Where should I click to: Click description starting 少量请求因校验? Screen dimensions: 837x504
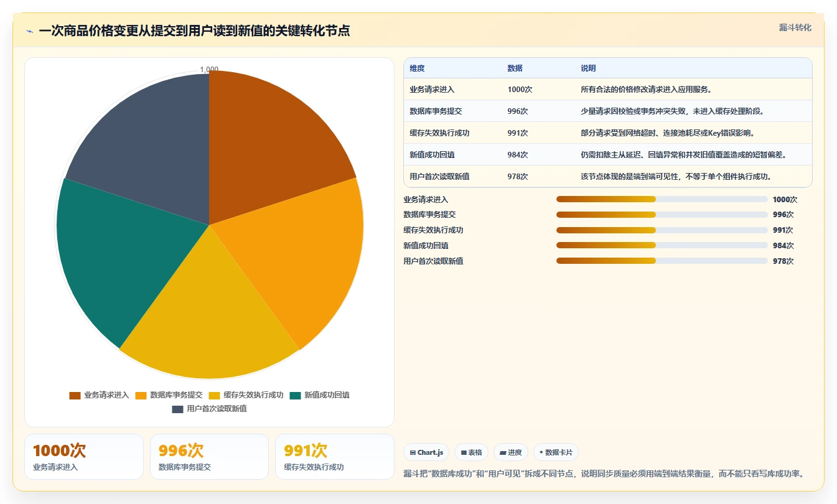pyautogui.click(x=672, y=111)
